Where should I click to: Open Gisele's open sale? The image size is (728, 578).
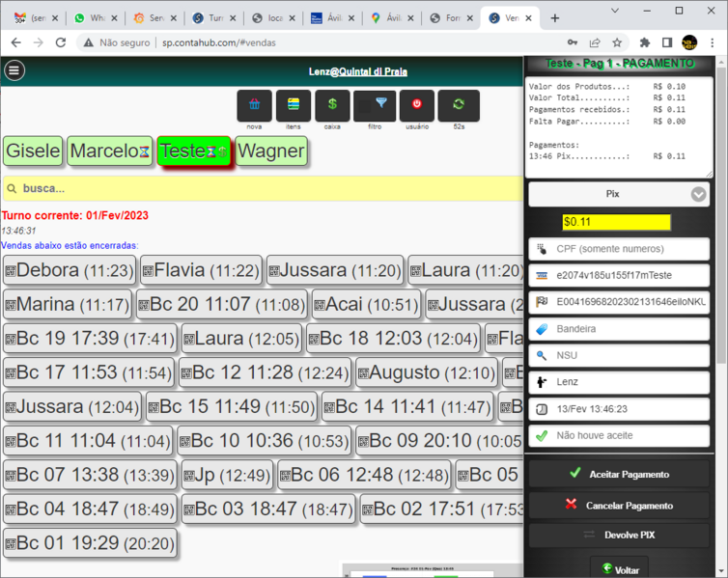(x=33, y=151)
